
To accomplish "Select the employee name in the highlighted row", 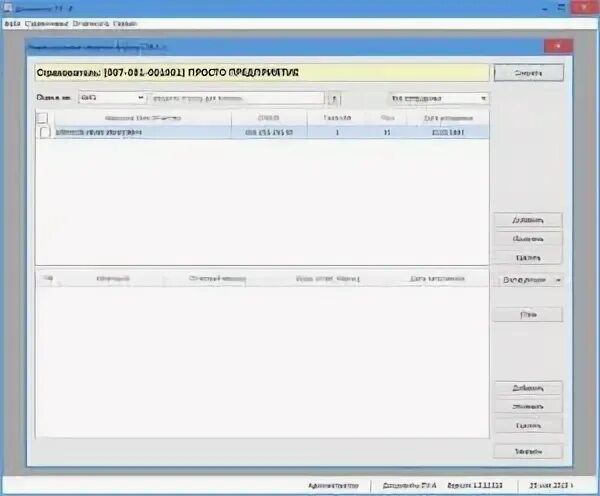I will 98,132.
